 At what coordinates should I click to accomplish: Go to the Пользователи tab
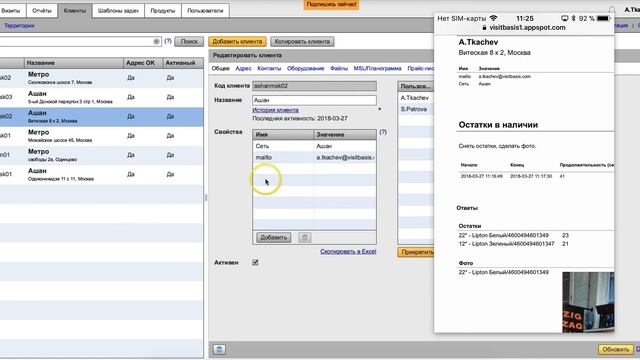(205, 11)
